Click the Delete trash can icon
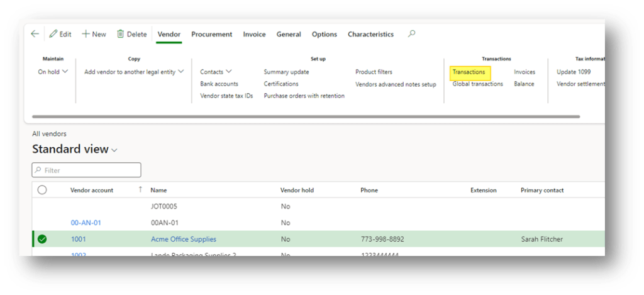 pyautogui.click(x=120, y=34)
